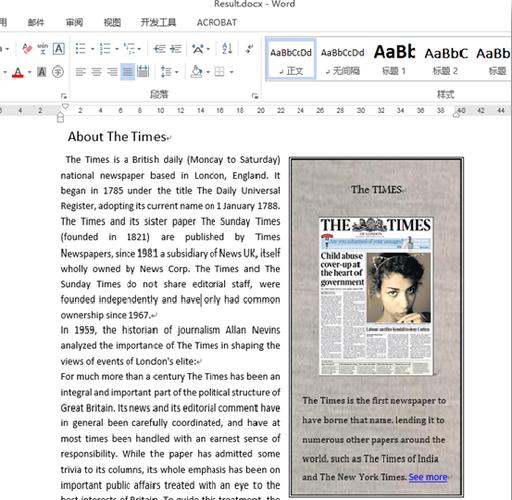Viewport: 512px width, 500px height.
Task: Open the Phonetic Guide (wén) tool
Action: coord(43,49)
